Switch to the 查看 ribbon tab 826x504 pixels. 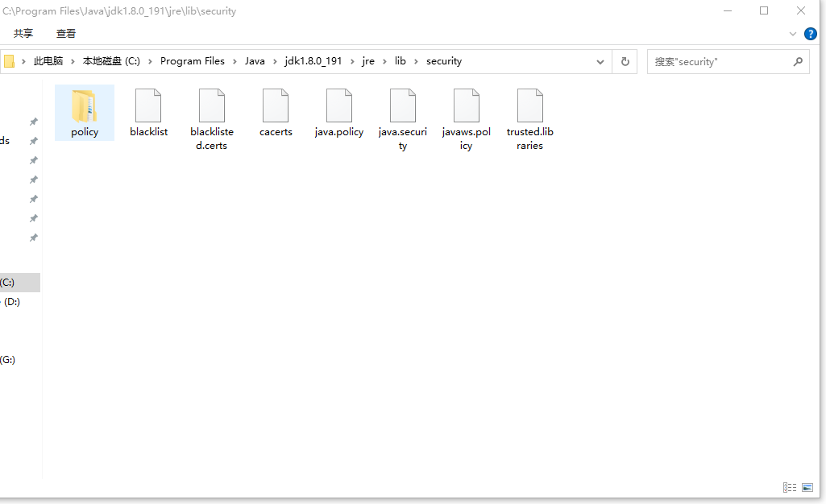(66, 33)
